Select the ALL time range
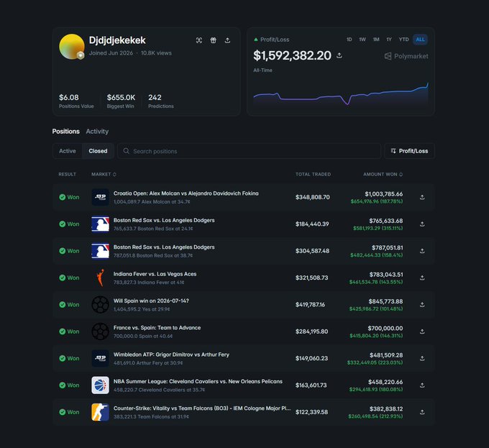This screenshot has height=448, width=489. point(420,40)
